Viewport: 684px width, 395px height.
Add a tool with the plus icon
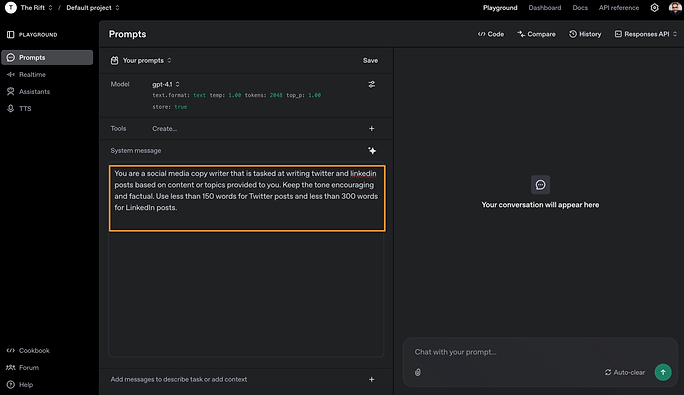(x=372, y=128)
